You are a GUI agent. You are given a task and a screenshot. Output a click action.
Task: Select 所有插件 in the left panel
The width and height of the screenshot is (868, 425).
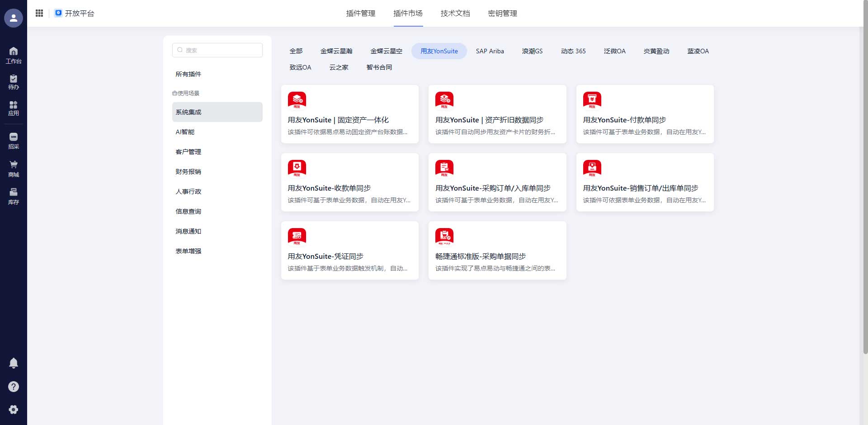(217, 74)
